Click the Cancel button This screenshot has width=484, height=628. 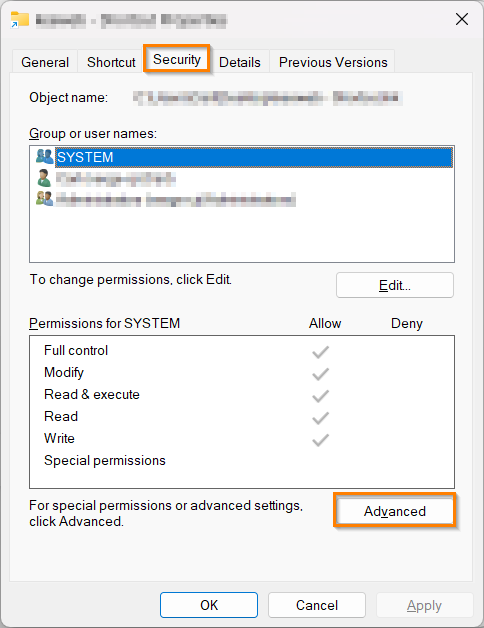click(x=317, y=605)
